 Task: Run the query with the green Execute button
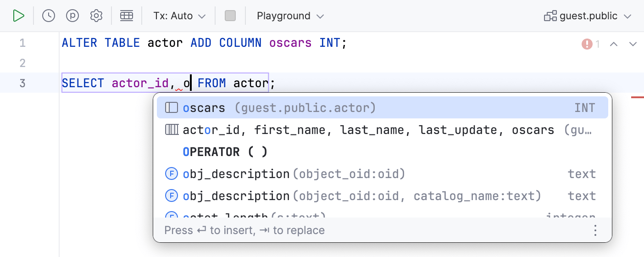coord(18,16)
